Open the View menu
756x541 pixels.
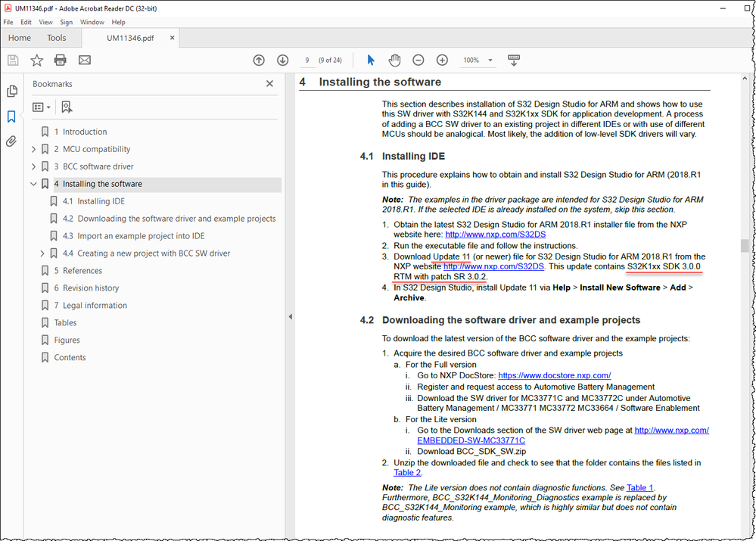point(45,22)
